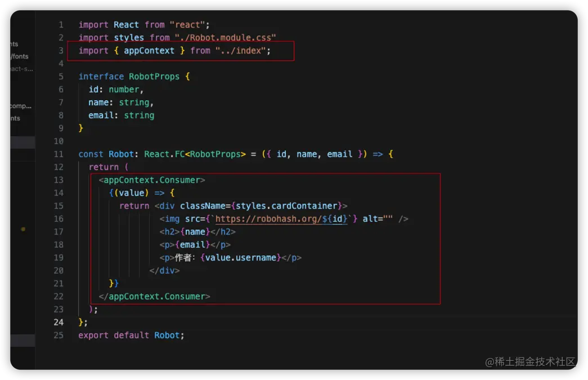The height and width of the screenshot is (380, 588).
Task: Click the "name: string," property line
Action: tap(121, 102)
